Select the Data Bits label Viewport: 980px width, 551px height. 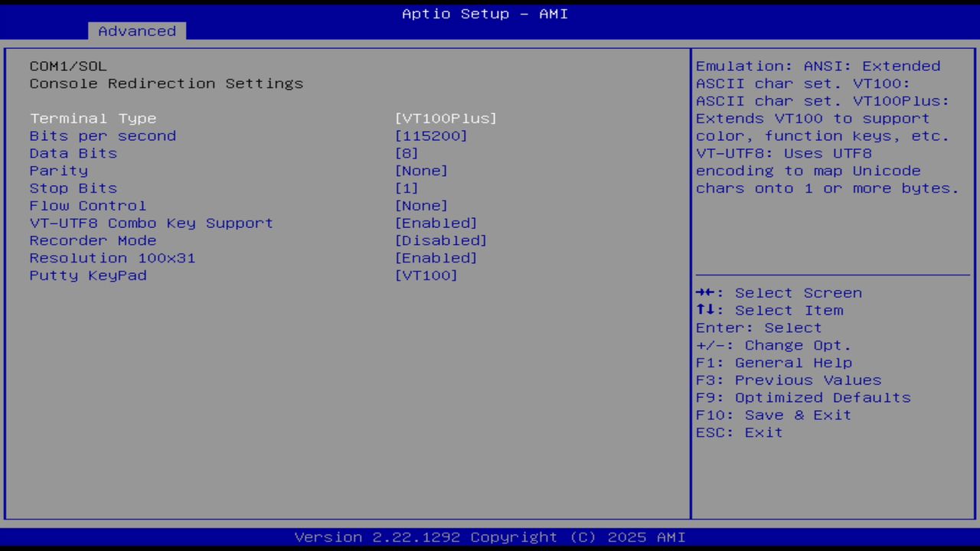[73, 154]
